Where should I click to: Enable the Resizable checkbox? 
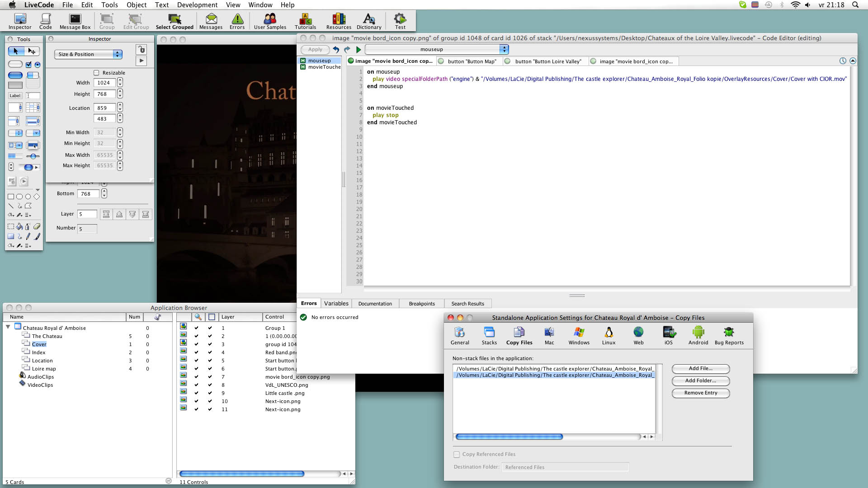[x=96, y=73]
